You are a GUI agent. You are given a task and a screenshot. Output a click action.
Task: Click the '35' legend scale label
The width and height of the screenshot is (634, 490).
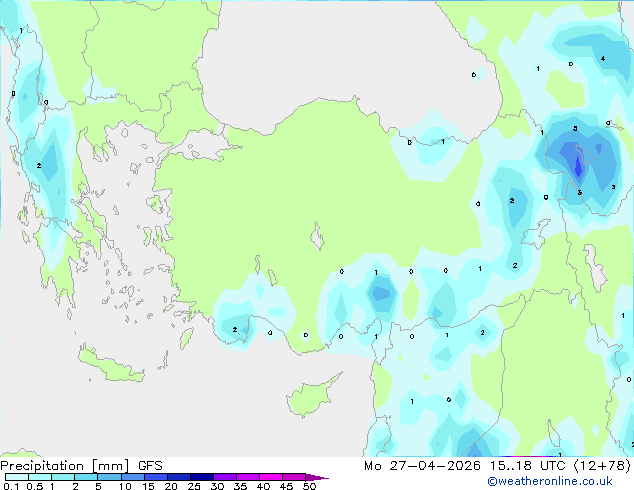point(241,486)
